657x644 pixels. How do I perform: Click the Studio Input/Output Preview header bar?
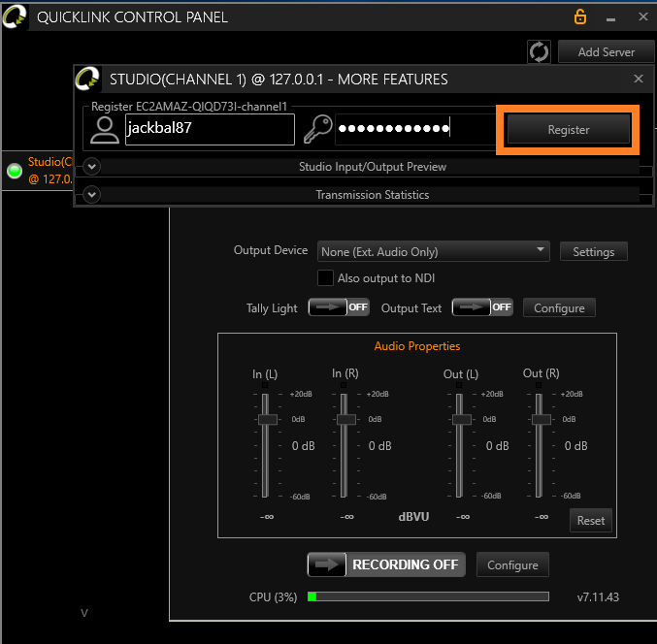371,167
